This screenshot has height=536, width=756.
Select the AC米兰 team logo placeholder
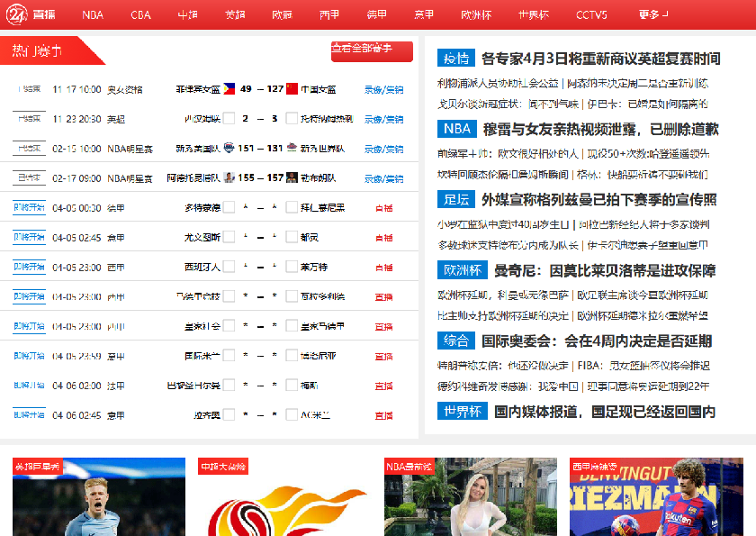pos(292,415)
